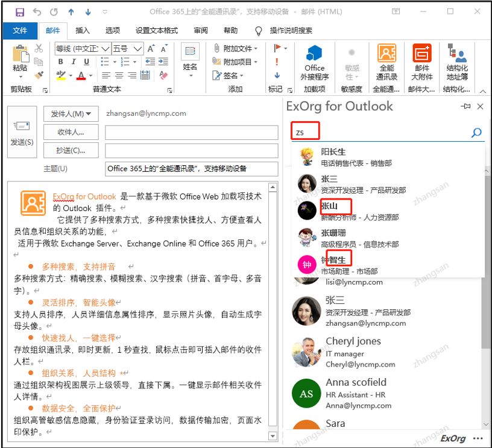Customize the Quick Access Toolbar dropdown
Image resolution: width=492 pixels, height=448 pixels.
click(105, 12)
